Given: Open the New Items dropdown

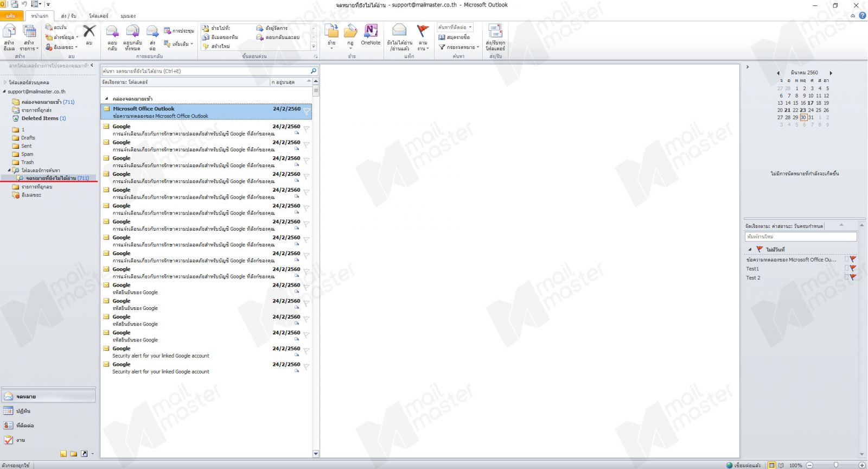Looking at the screenshot, I should tap(29, 37).
